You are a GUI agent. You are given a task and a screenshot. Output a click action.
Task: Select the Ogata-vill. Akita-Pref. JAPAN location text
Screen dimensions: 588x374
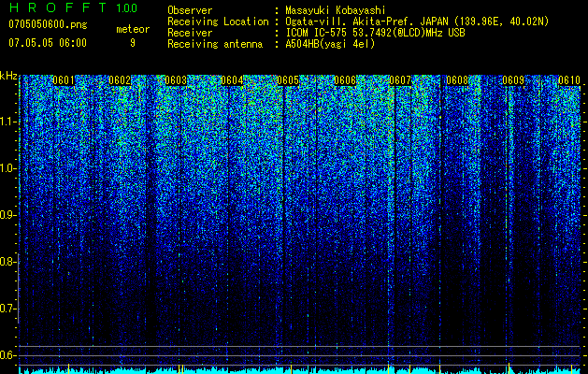point(417,22)
